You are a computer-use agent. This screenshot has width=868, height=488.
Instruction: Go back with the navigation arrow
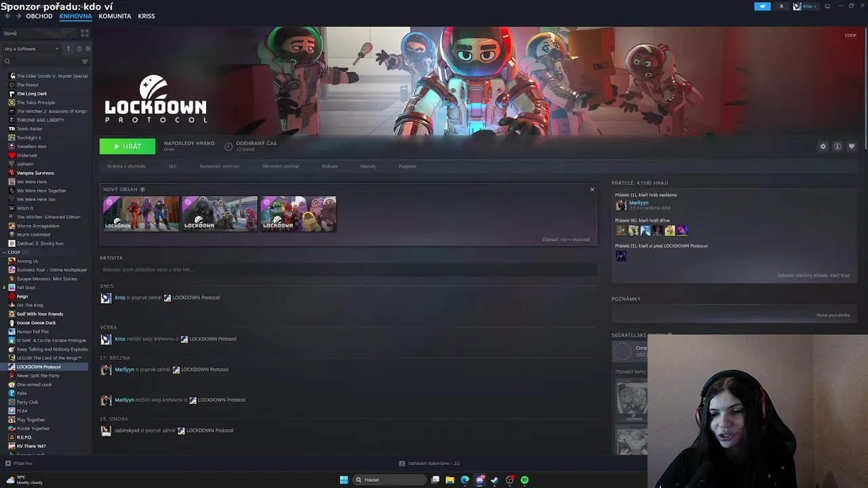(8, 16)
